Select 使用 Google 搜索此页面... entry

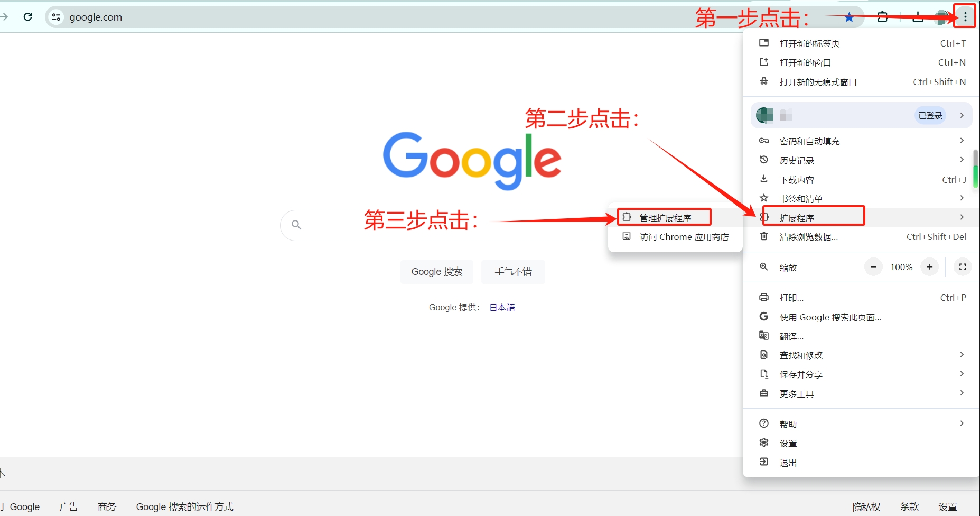coord(861,317)
